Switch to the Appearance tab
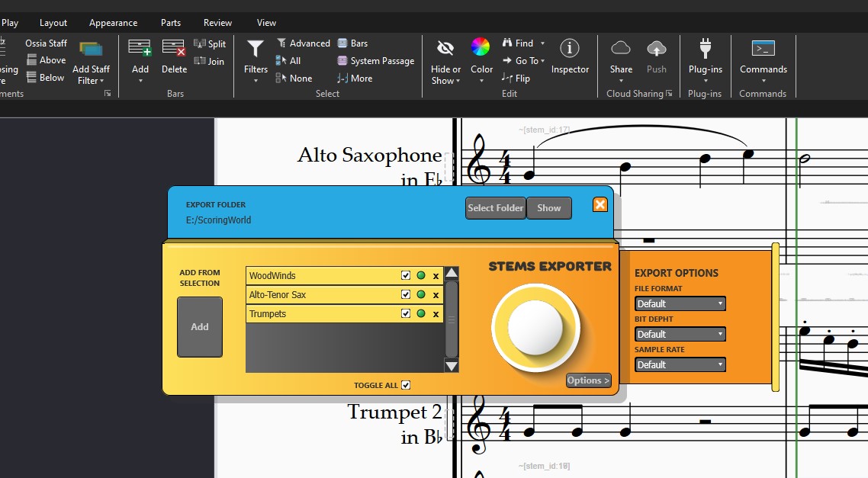This screenshot has height=478, width=868. coord(113,23)
